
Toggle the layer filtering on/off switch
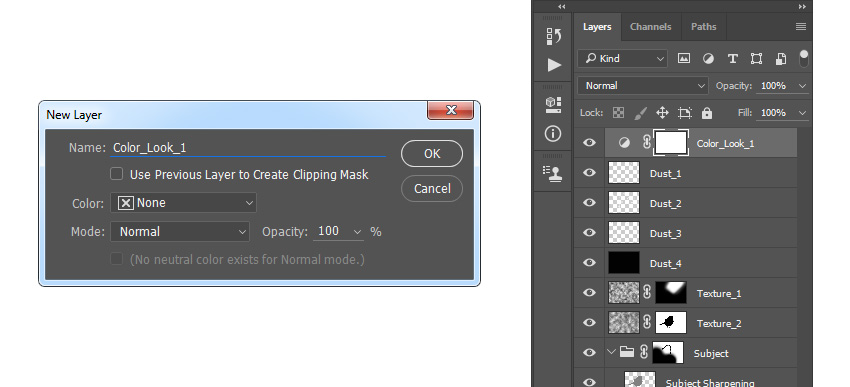pos(804,59)
